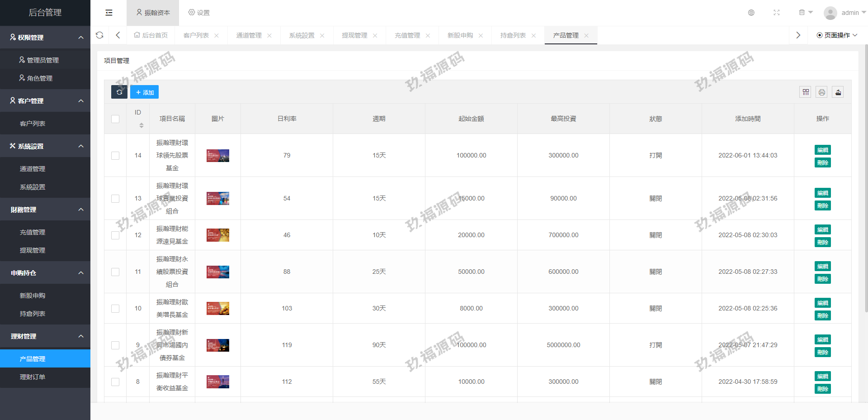Click the refresh icon beside the tabs
This screenshot has height=420, width=868.
pyautogui.click(x=99, y=35)
